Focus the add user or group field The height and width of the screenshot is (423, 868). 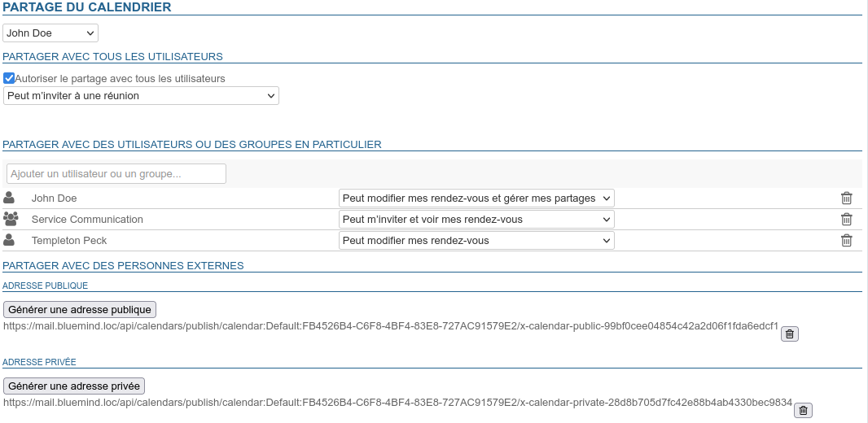(x=116, y=174)
